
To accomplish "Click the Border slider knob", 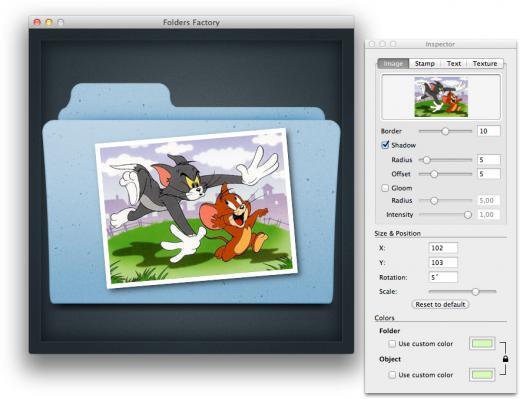I will click(445, 131).
